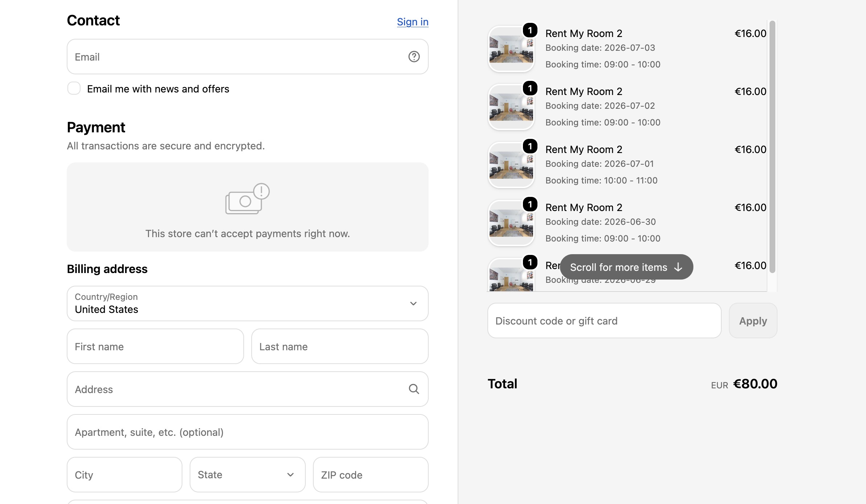866x504 pixels.
Task: Click the order items list scrollbar
Action: coord(772,146)
